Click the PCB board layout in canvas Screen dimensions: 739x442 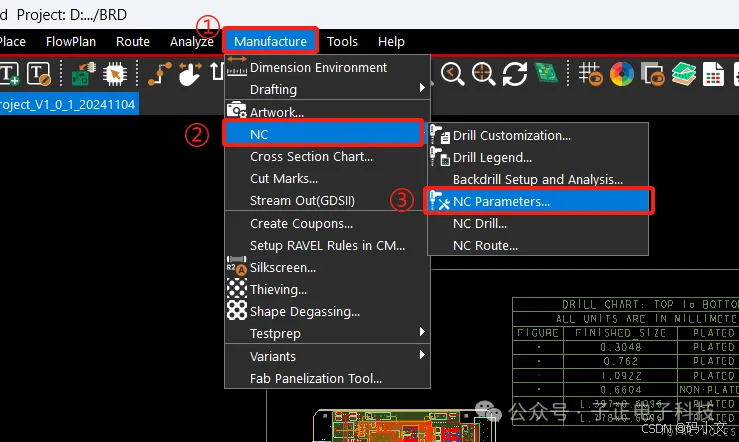pos(404,426)
